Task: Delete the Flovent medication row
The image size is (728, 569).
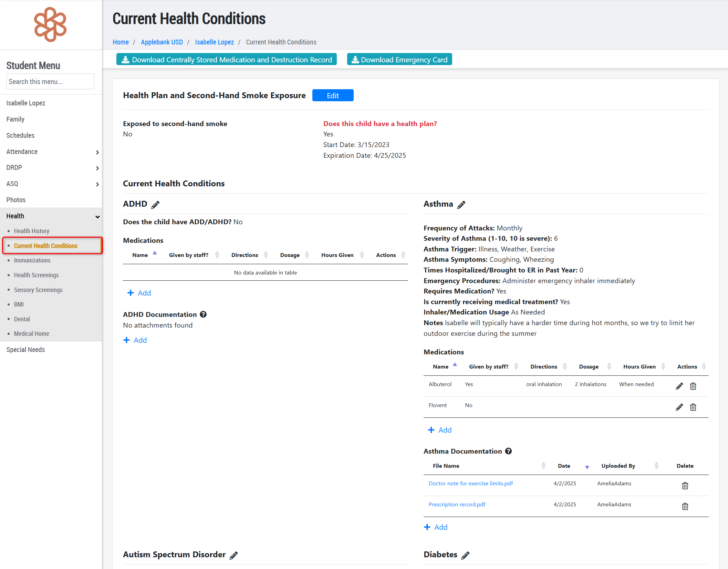Action: click(x=693, y=407)
